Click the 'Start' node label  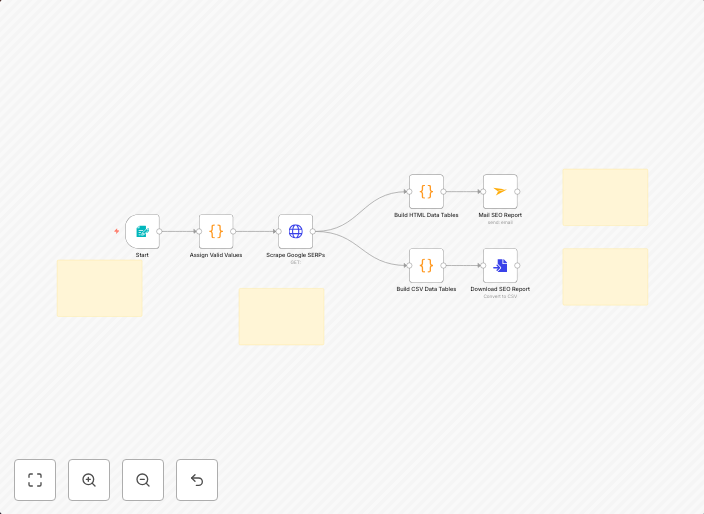142,255
